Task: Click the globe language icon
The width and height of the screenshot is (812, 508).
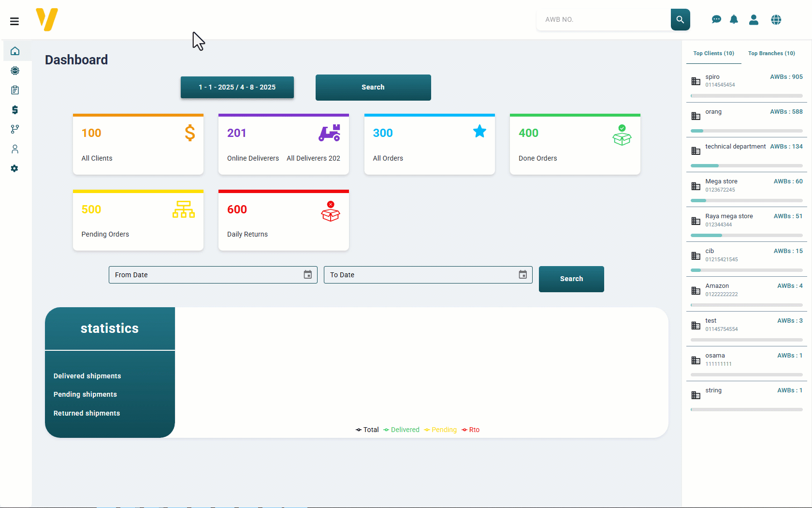Action: pos(776,19)
